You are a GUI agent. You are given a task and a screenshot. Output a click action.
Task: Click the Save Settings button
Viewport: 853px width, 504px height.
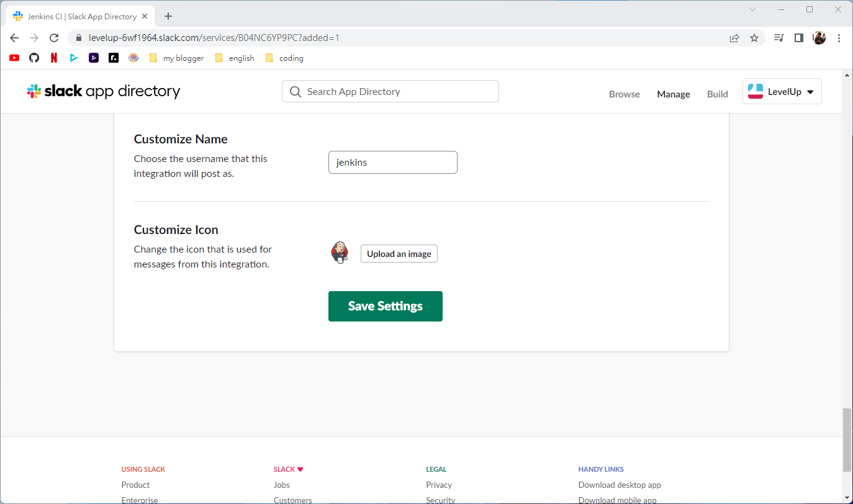point(386,306)
